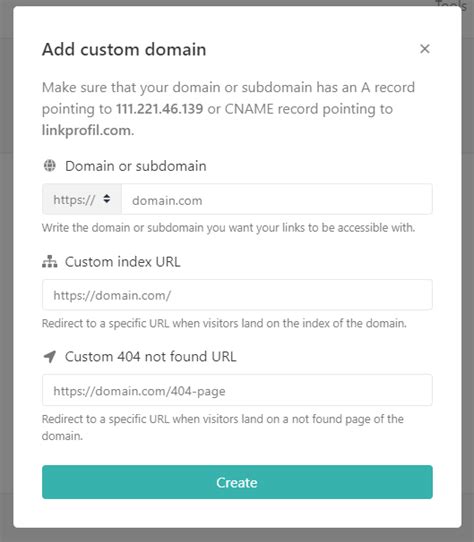
Task: Click the hint about index of the domain
Action: pos(224,324)
